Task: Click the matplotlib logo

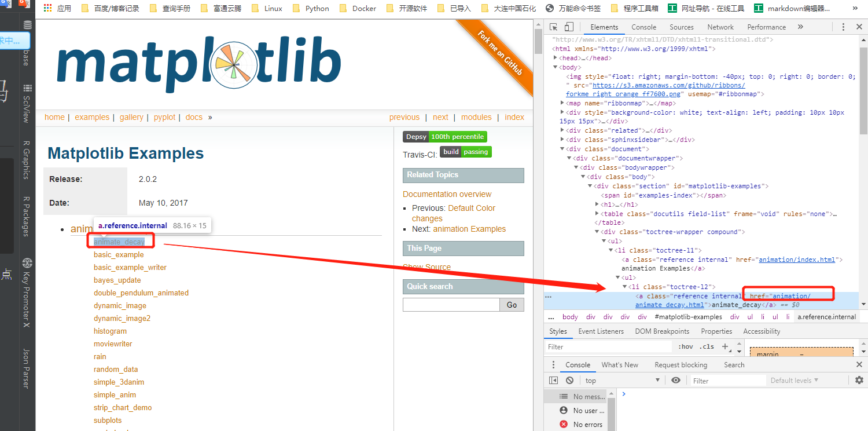Action: point(198,65)
